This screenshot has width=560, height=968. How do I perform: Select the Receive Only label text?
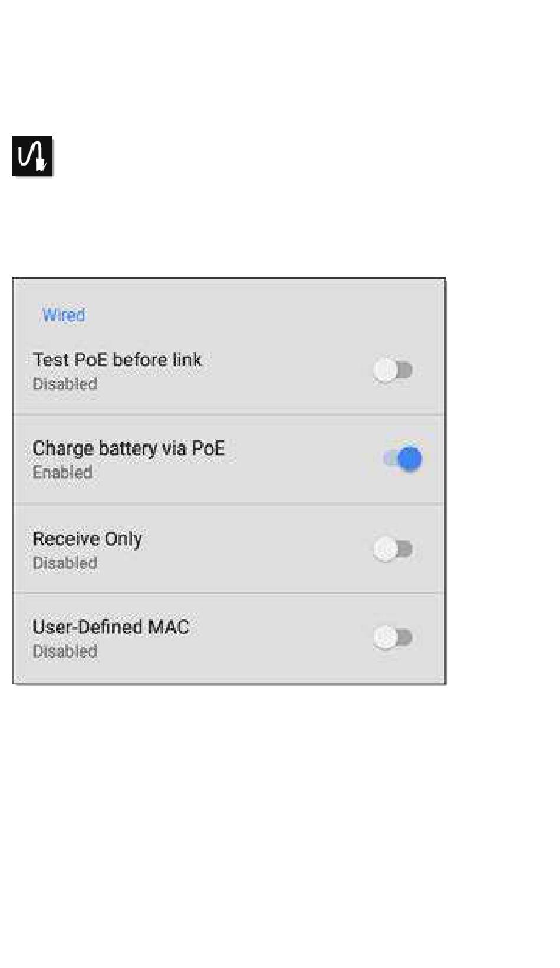(x=87, y=539)
